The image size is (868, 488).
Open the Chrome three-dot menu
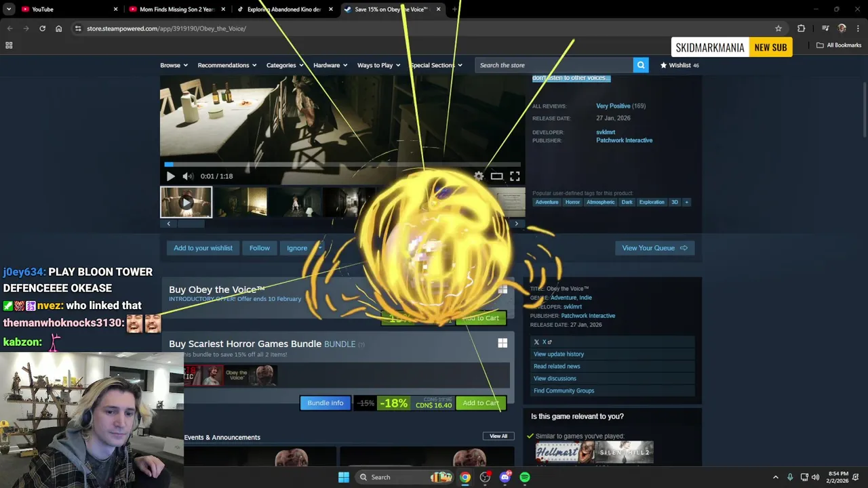click(858, 28)
